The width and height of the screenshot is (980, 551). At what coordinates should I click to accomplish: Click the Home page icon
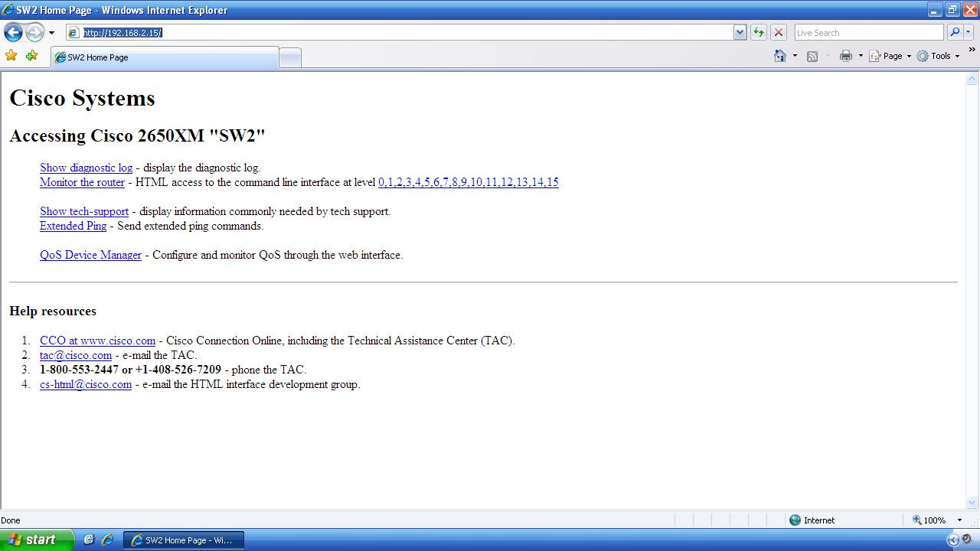780,56
